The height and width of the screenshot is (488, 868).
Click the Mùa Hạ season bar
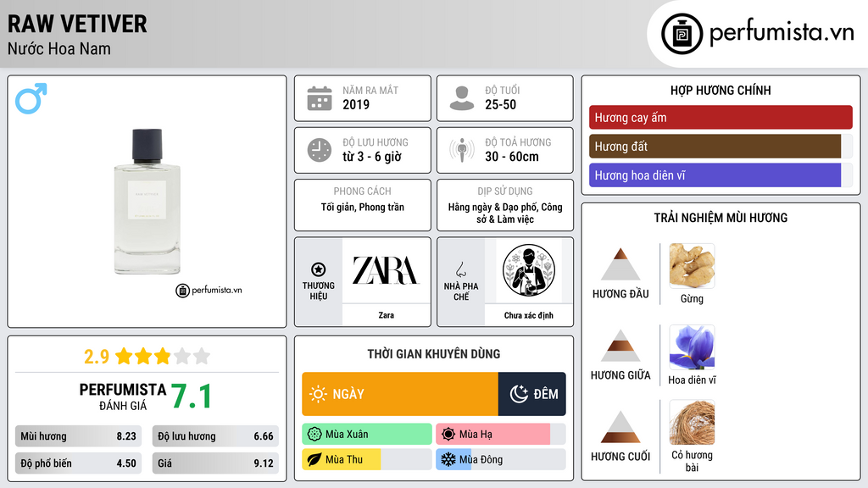coord(501,435)
